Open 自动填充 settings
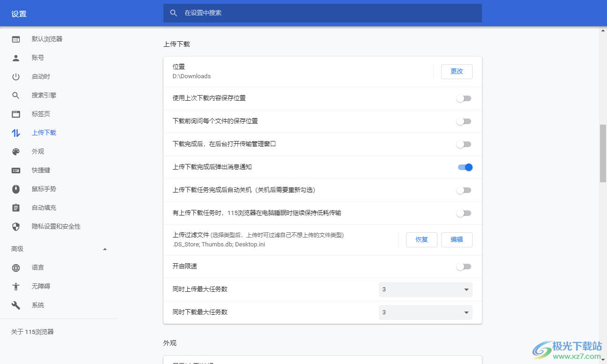 click(44, 208)
